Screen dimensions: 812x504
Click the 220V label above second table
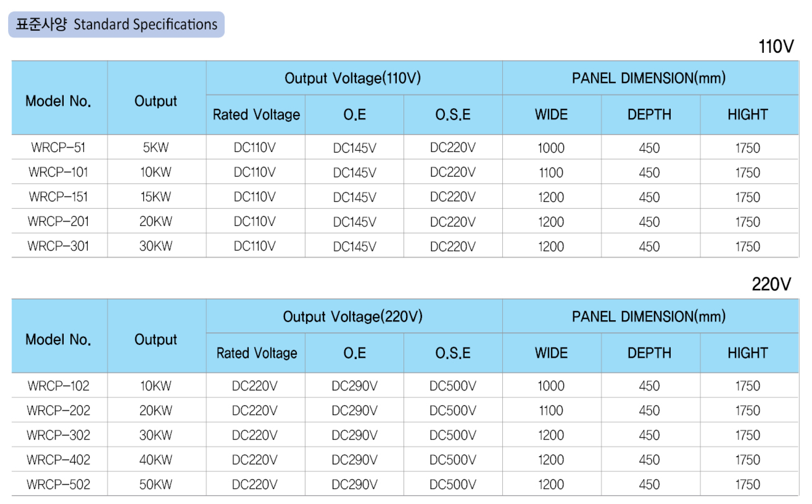[x=771, y=284]
